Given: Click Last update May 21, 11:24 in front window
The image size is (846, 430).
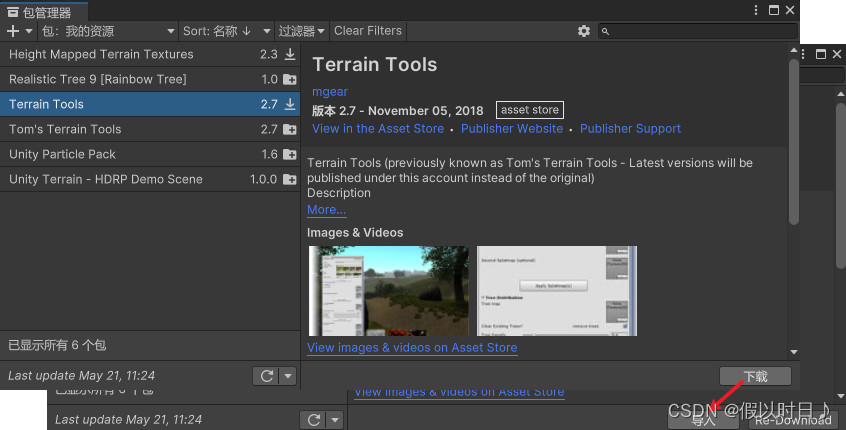Looking at the screenshot, I should 81,376.
